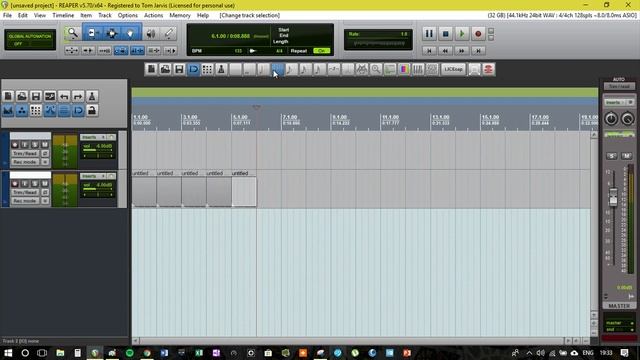This screenshot has width=640, height=360.
Task: Select the speaker scrub tool
Action: (151, 33)
